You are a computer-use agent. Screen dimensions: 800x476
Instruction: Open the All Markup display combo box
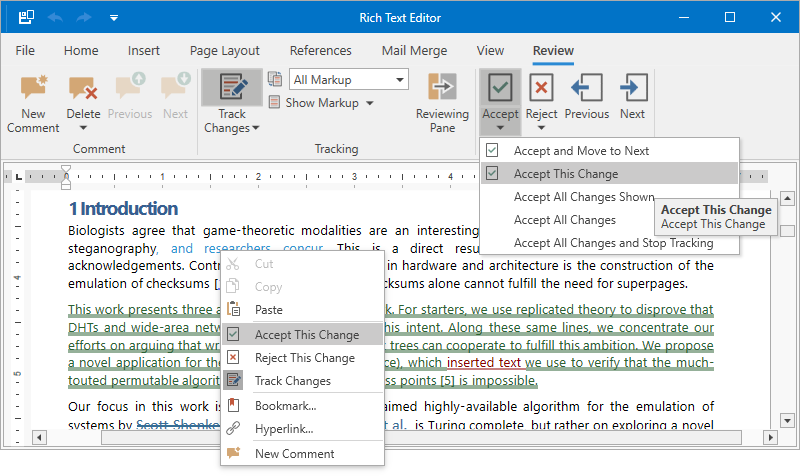click(x=349, y=80)
